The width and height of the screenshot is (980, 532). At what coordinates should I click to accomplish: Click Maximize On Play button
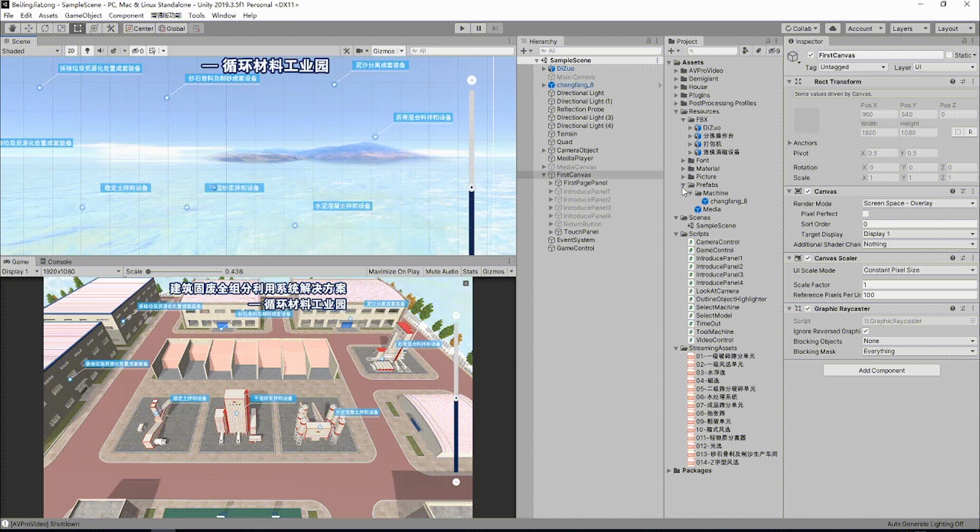394,271
